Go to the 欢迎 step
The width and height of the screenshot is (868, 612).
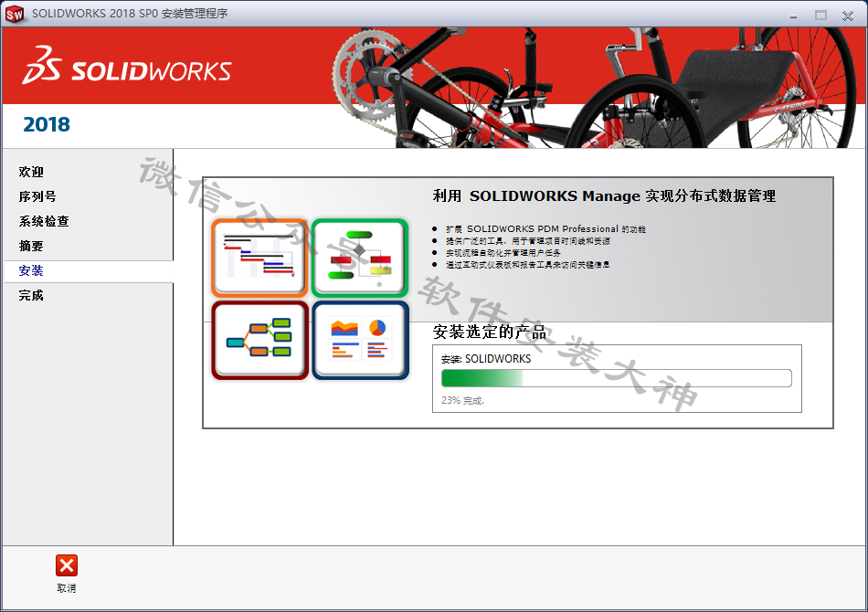tap(31, 172)
